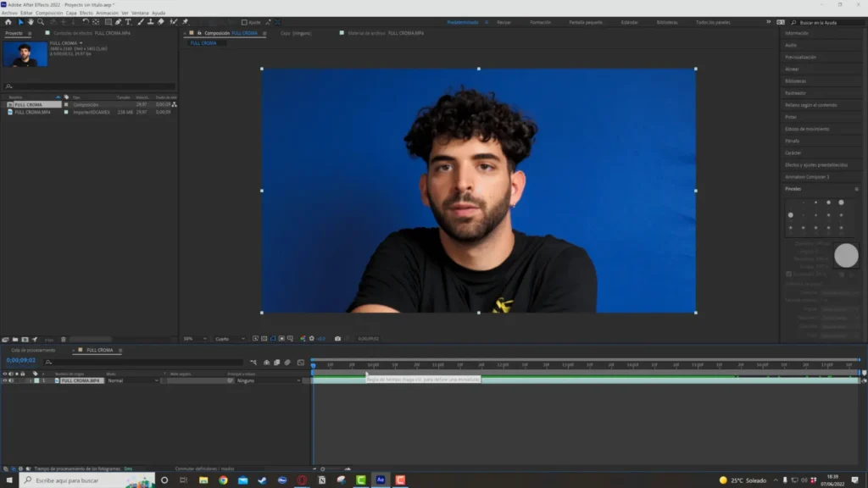The height and width of the screenshot is (488, 868).
Task: Open the Composición menu
Action: tap(49, 14)
